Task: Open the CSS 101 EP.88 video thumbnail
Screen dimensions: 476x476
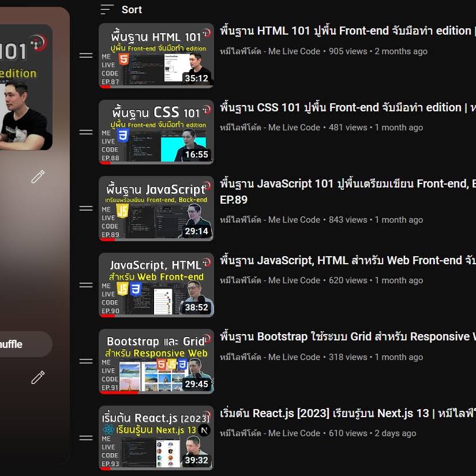Action: coord(156,132)
